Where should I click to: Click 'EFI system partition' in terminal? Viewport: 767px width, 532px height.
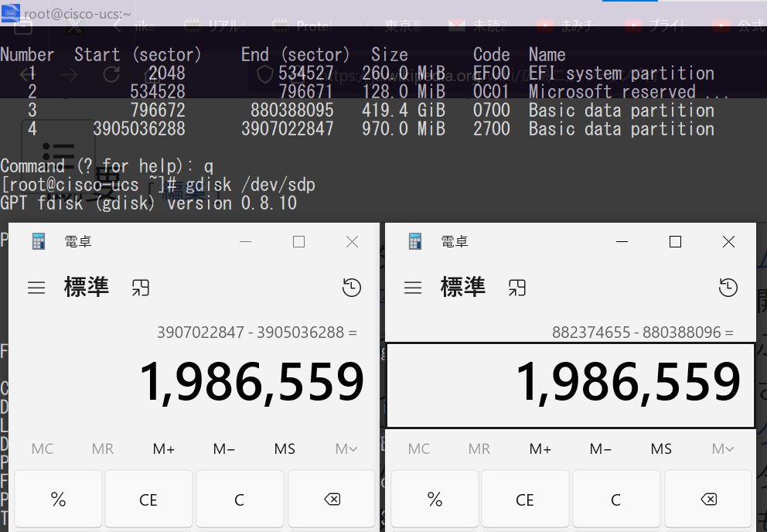tap(621, 73)
